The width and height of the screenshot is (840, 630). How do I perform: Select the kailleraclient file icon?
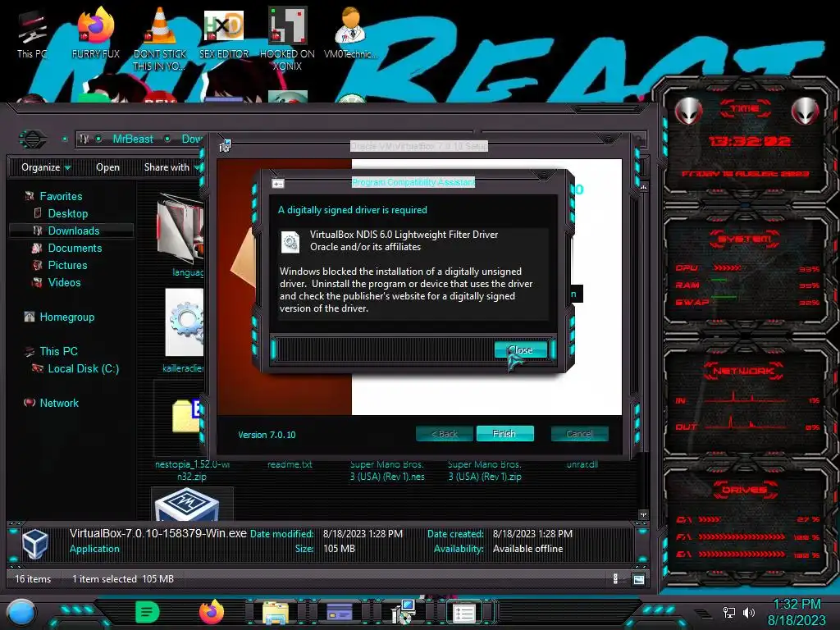[x=185, y=322]
